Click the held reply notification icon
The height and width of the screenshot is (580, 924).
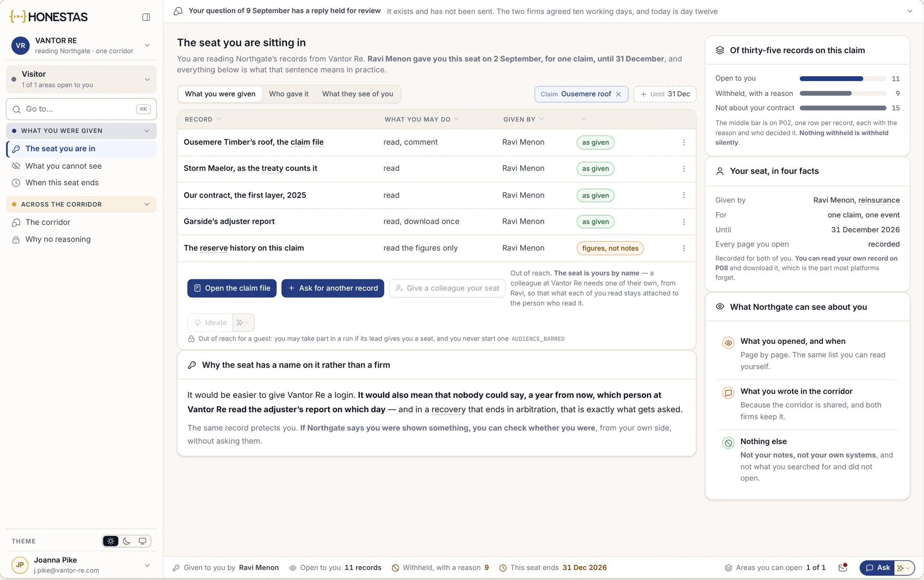tap(178, 11)
